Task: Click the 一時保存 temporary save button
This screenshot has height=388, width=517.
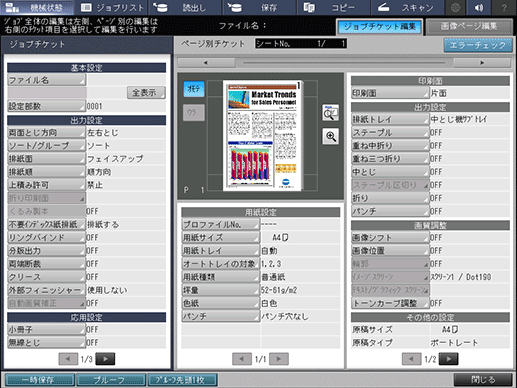Action: click(x=39, y=380)
